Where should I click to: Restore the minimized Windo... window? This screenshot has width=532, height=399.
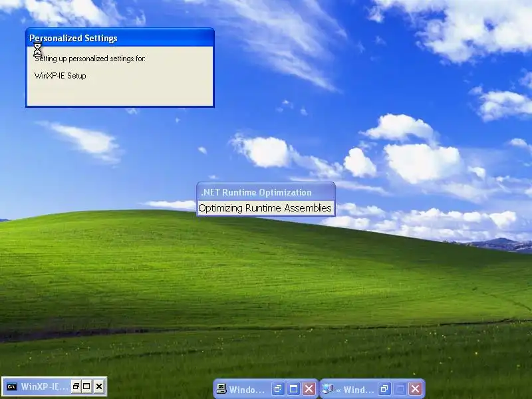[278, 389]
